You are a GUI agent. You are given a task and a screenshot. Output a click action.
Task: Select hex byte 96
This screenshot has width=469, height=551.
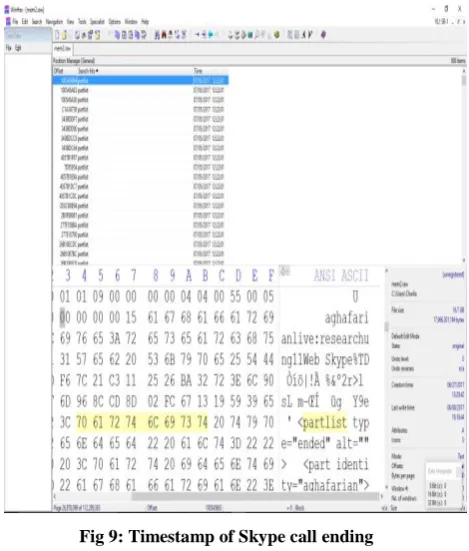(82, 402)
